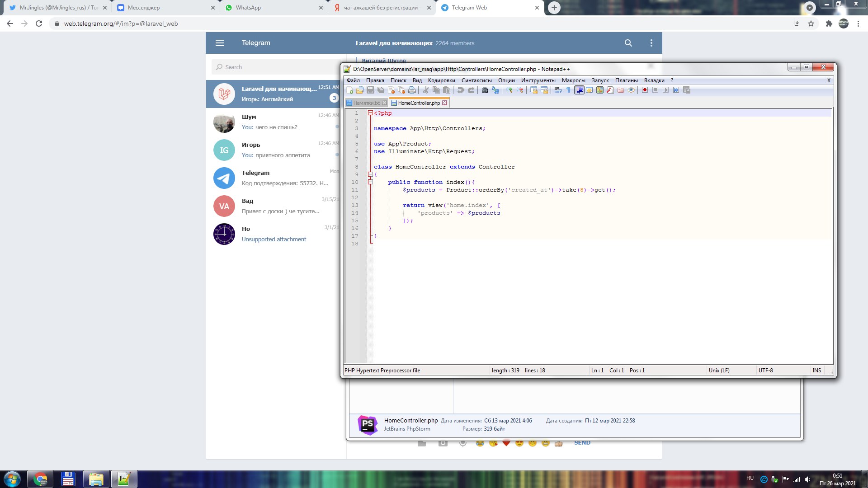Click the Start Recording macro red dot
This screenshot has height=488, width=868.
pos(645,90)
